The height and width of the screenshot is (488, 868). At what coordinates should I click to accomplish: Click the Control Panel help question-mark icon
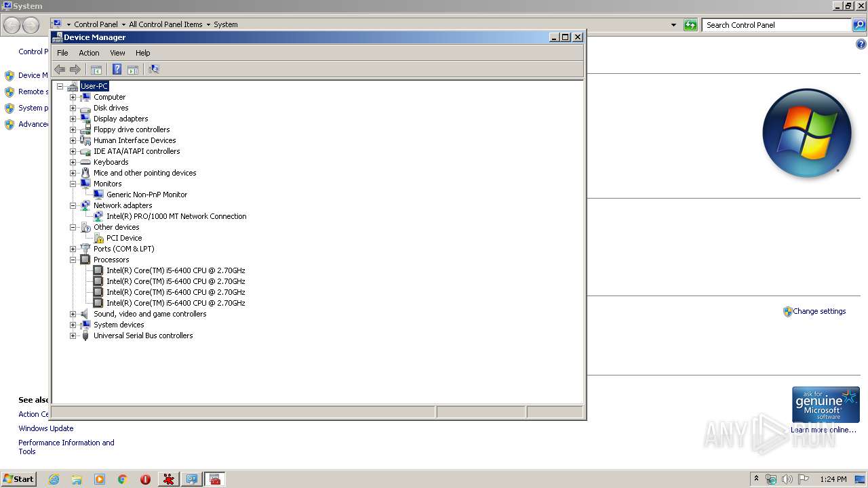(x=861, y=45)
